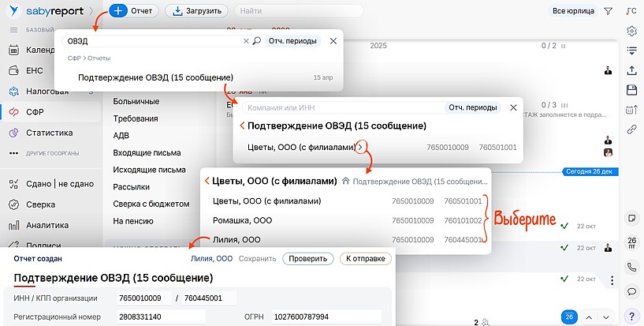Screen dimensions: 644x326
Task: Click the К отправке button
Action: tap(365, 258)
